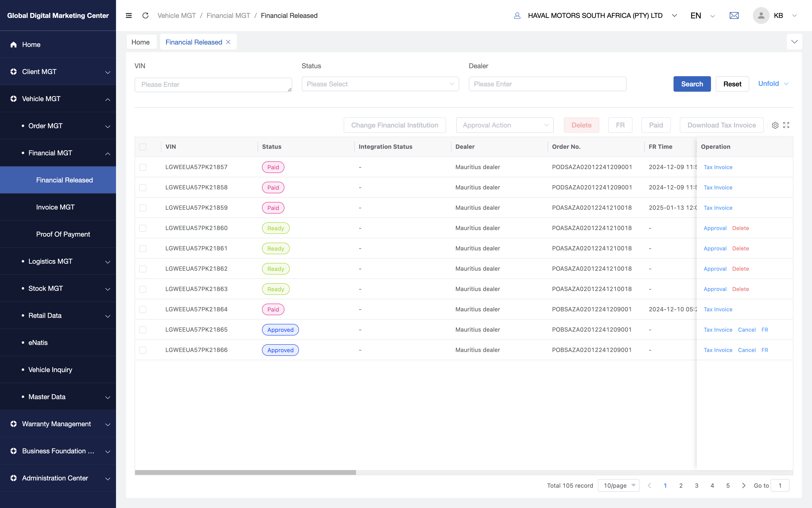Click the blue Search button
Image resolution: width=812 pixels, height=508 pixels.
(692, 84)
